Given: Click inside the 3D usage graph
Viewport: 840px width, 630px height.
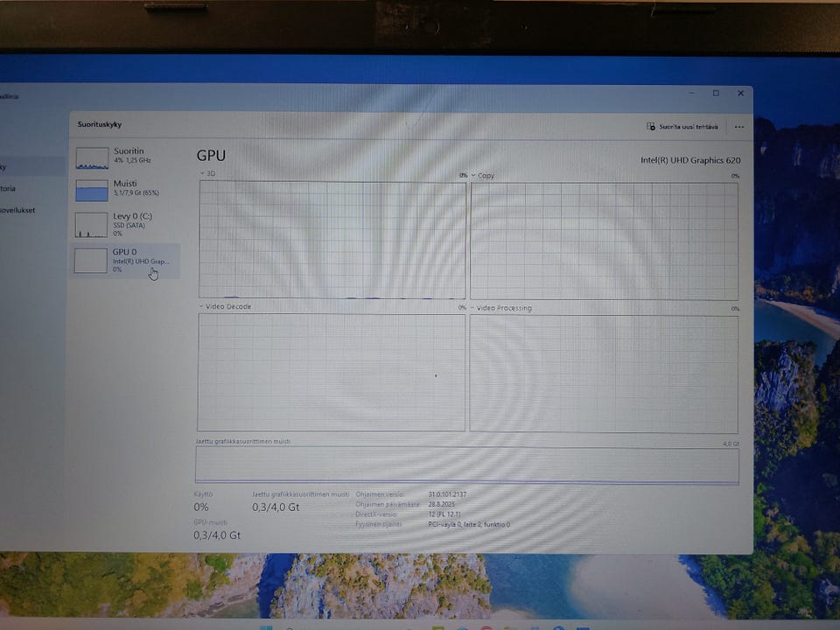Looking at the screenshot, I should pyautogui.click(x=332, y=240).
